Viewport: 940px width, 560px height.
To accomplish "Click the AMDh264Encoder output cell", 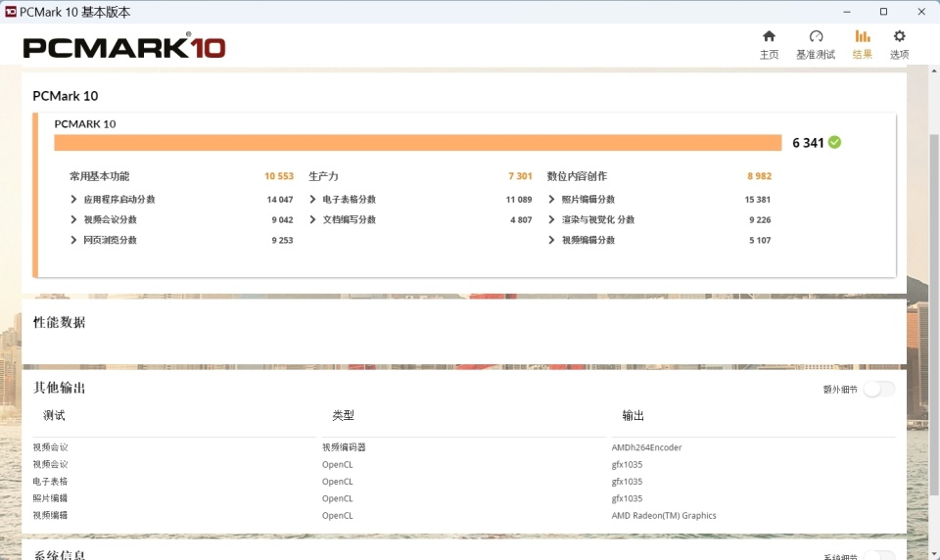I will coord(646,447).
